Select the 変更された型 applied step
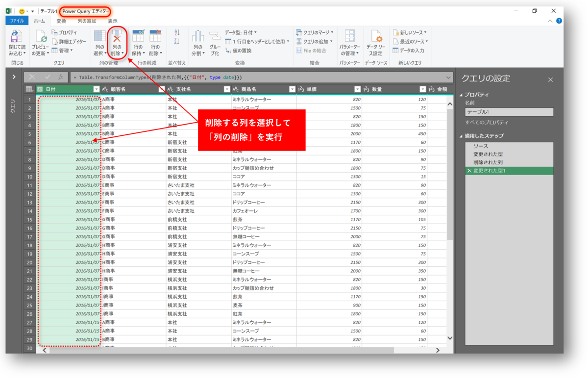588x385 pixels. click(509, 154)
